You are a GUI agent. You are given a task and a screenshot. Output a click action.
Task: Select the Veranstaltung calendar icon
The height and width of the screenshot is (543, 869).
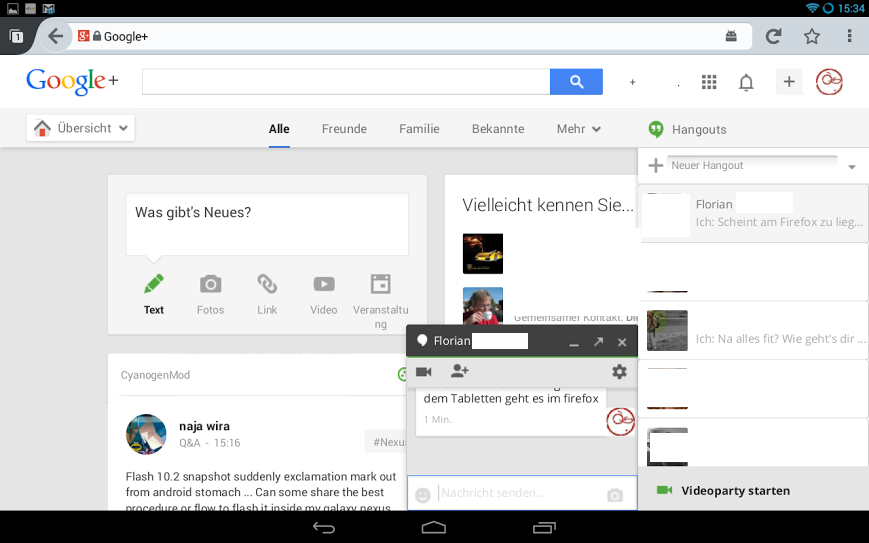[x=381, y=284]
